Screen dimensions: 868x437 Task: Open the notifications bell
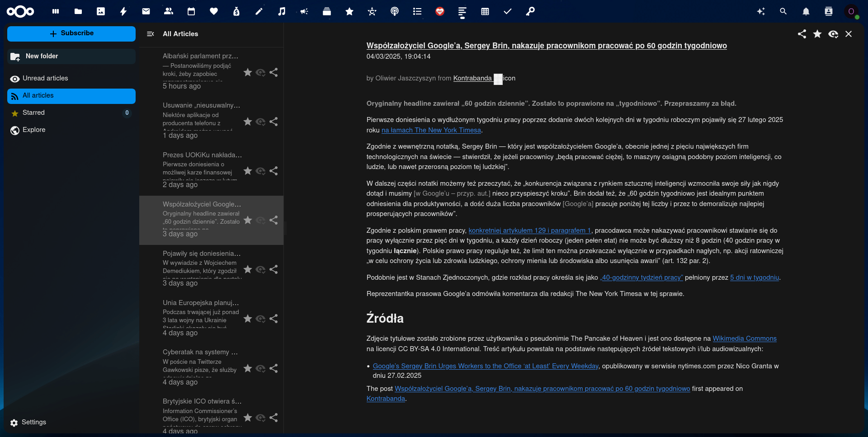tap(806, 11)
